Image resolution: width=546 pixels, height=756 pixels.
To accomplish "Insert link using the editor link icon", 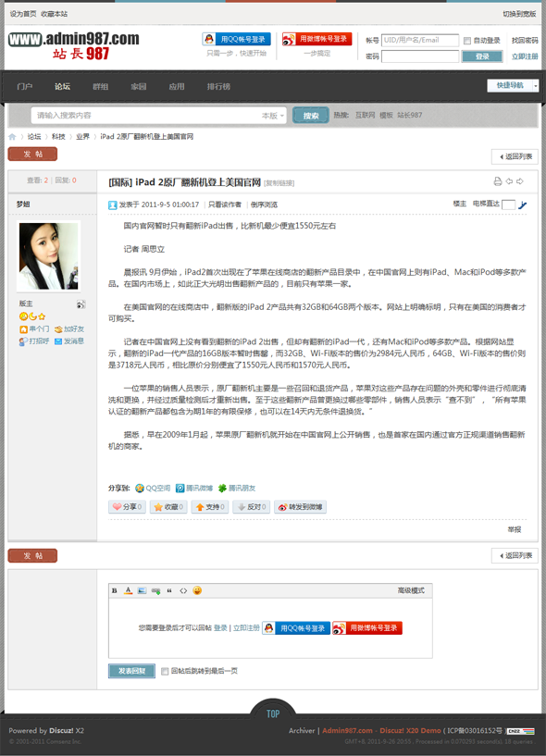I will 155,590.
